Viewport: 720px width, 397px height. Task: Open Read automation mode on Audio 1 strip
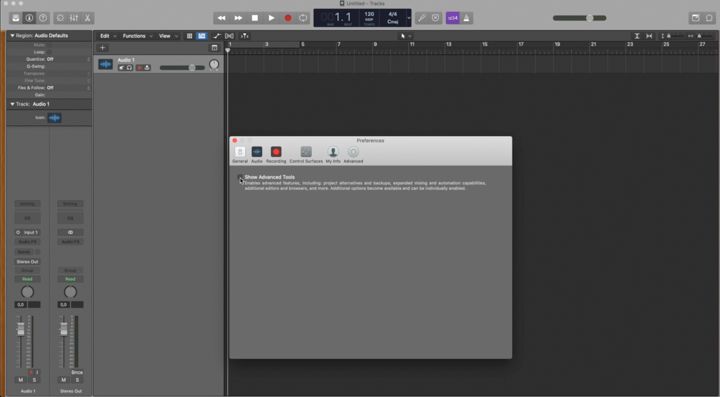(x=28, y=279)
